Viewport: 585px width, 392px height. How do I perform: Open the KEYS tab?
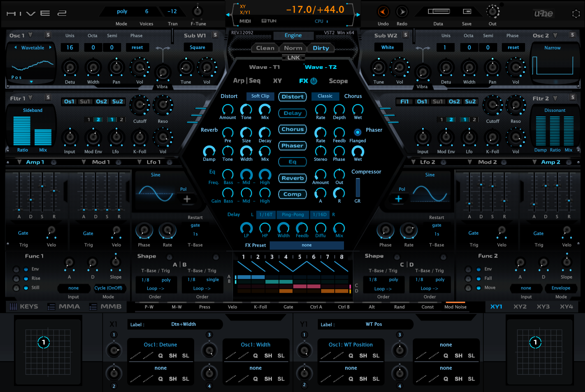coord(24,307)
